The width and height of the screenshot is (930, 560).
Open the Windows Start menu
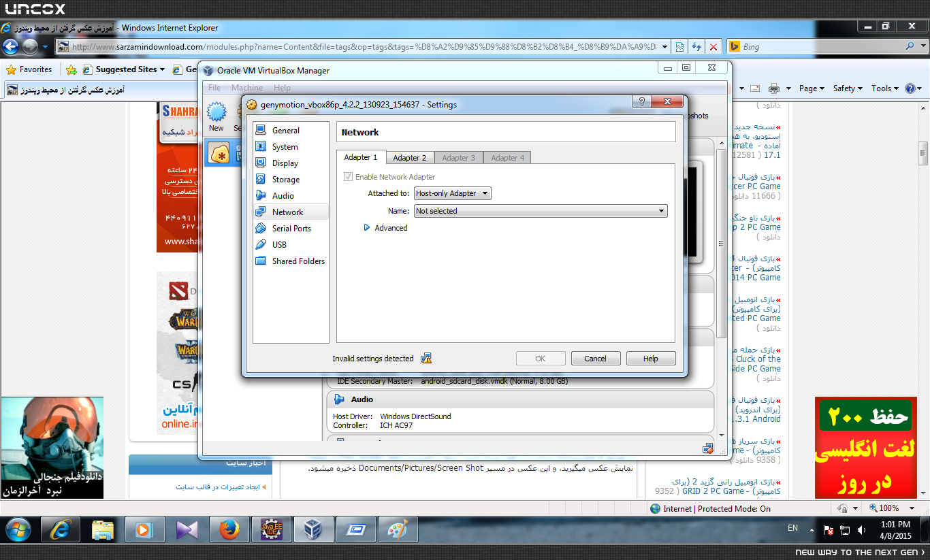(18, 529)
